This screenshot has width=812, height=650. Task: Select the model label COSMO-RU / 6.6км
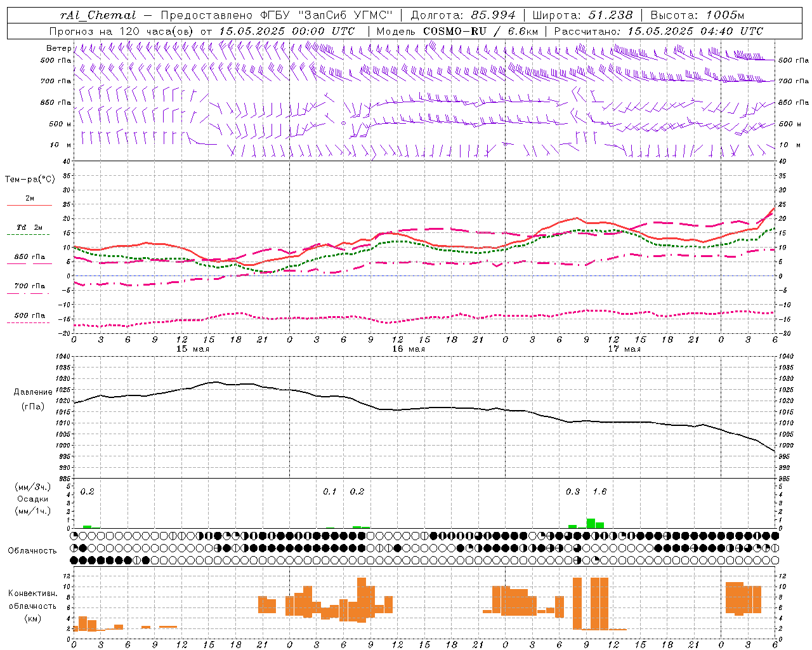click(481, 31)
